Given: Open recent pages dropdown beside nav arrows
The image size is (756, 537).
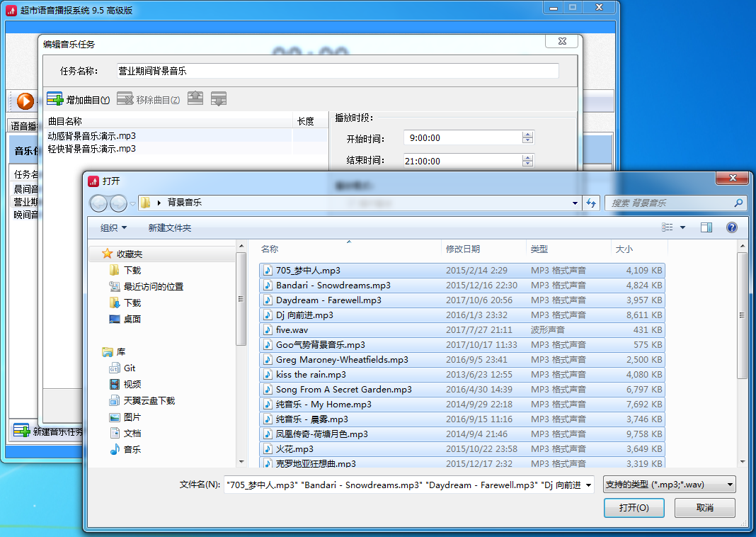Looking at the screenshot, I should click(132, 203).
